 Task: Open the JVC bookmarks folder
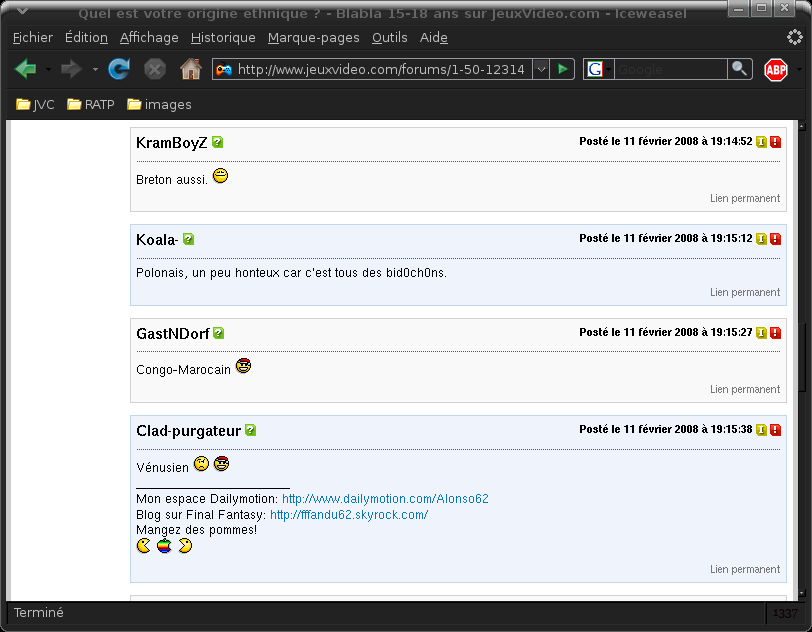tap(35, 105)
